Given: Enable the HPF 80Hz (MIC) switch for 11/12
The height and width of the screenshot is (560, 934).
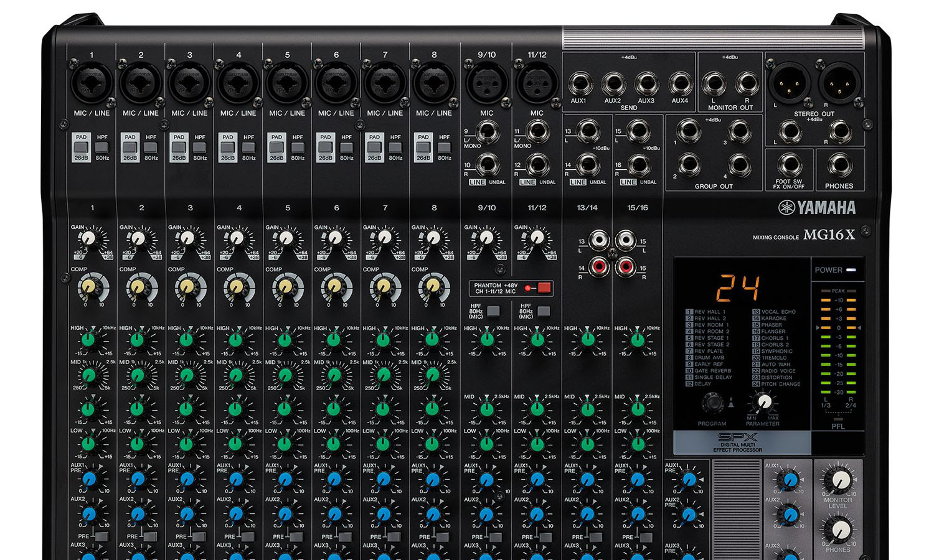Looking at the screenshot, I should point(544,311).
